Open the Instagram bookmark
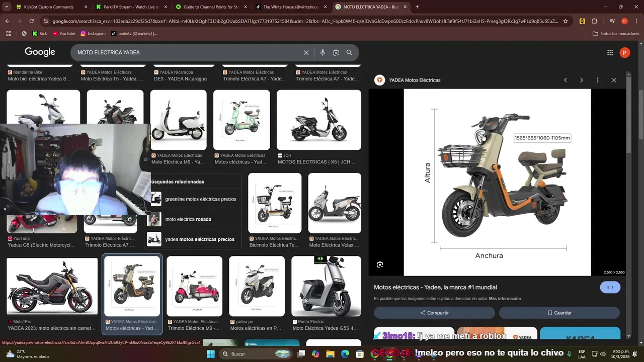The height and width of the screenshot is (362, 644). (x=93, y=34)
